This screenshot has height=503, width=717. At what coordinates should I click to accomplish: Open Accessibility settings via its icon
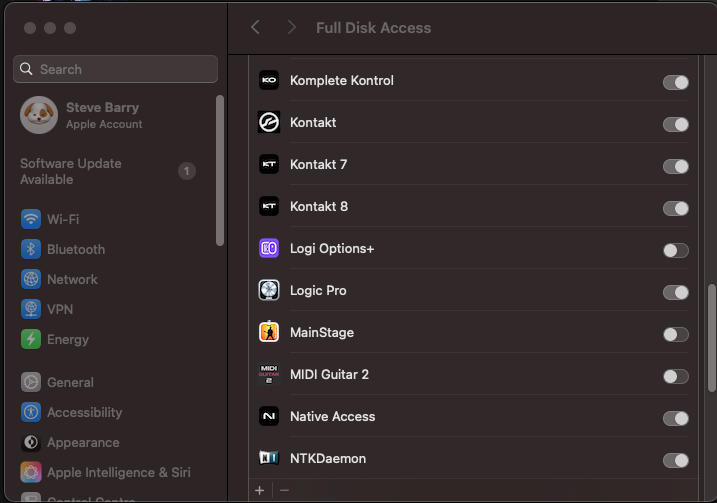[x=31, y=412]
